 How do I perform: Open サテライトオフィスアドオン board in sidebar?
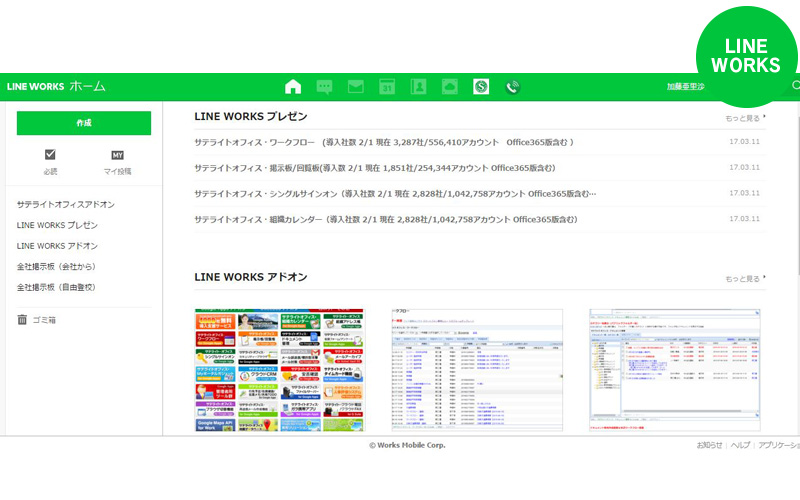click(x=66, y=205)
